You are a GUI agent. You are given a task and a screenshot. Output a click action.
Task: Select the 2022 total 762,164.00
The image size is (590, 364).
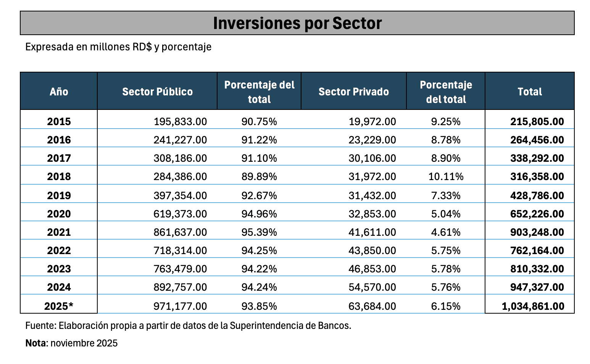point(537,251)
